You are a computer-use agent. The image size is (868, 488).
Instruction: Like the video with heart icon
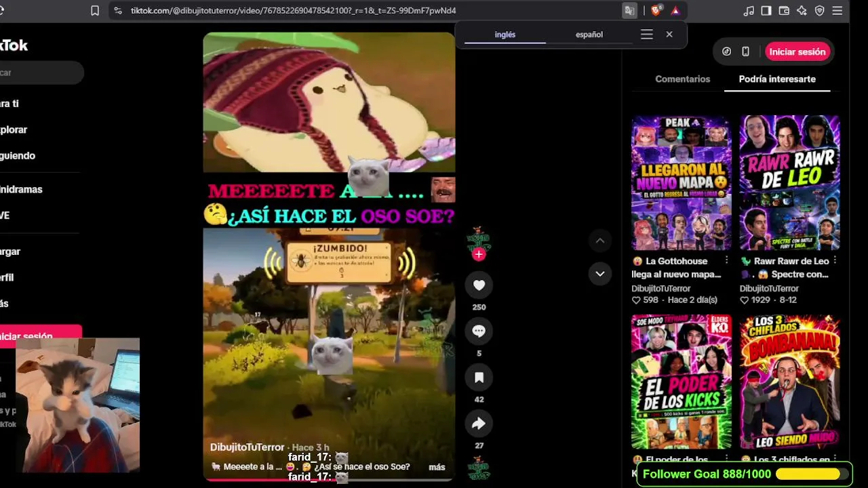[x=479, y=285]
